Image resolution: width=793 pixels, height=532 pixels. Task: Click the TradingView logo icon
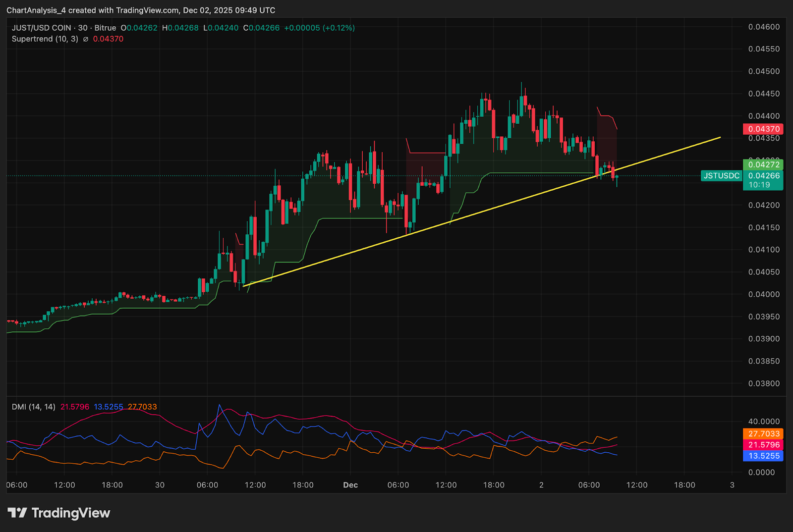coord(17,513)
